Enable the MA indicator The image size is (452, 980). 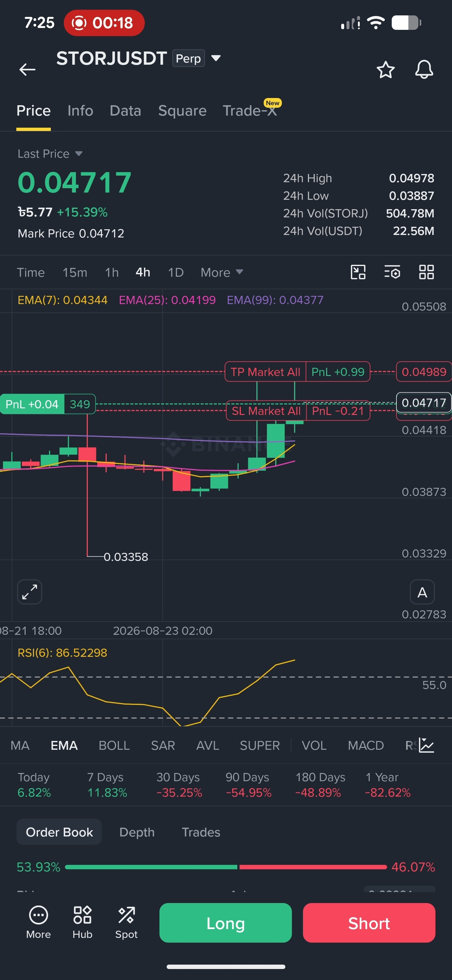click(x=20, y=745)
